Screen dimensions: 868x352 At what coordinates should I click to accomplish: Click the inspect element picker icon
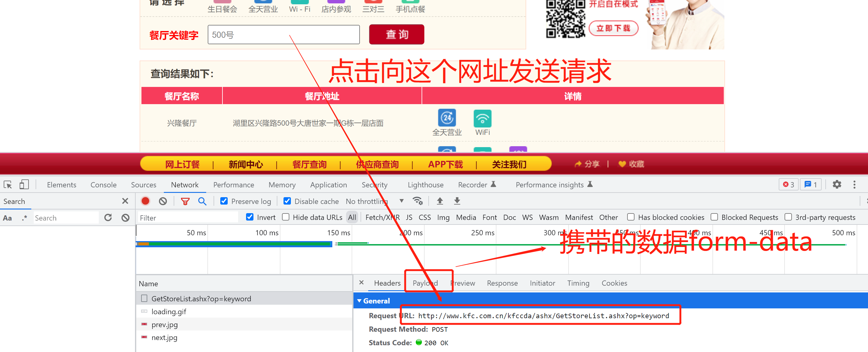[x=8, y=184]
